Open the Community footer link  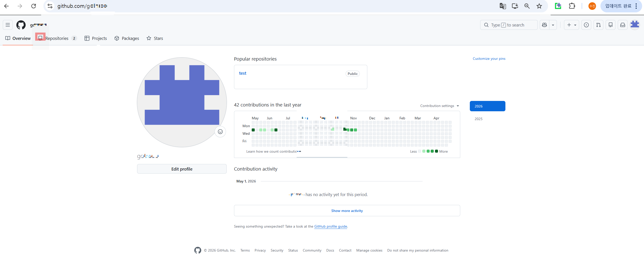[x=312, y=250]
